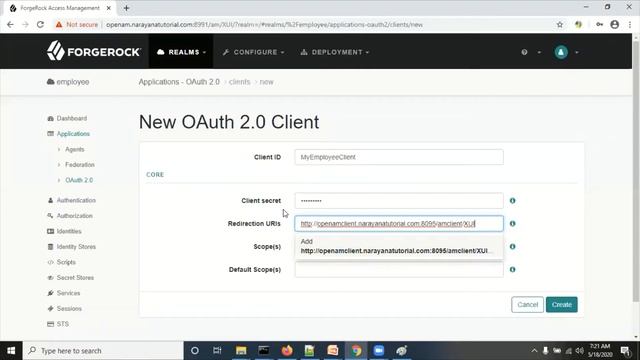The image size is (640, 360).
Task: Open OAuth 2.0 under Applications
Action: [79, 180]
